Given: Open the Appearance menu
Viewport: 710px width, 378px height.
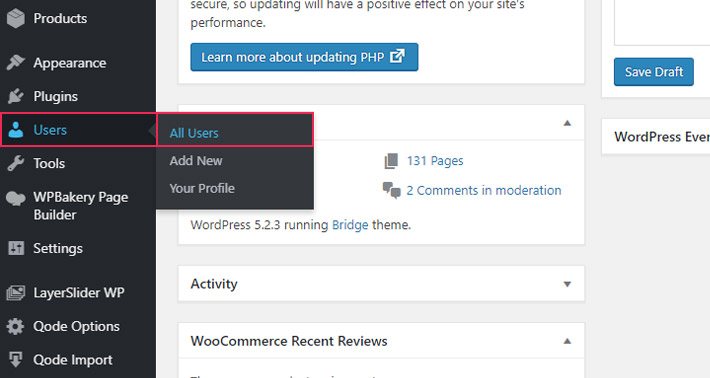Looking at the screenshot, I should point(70,63).
